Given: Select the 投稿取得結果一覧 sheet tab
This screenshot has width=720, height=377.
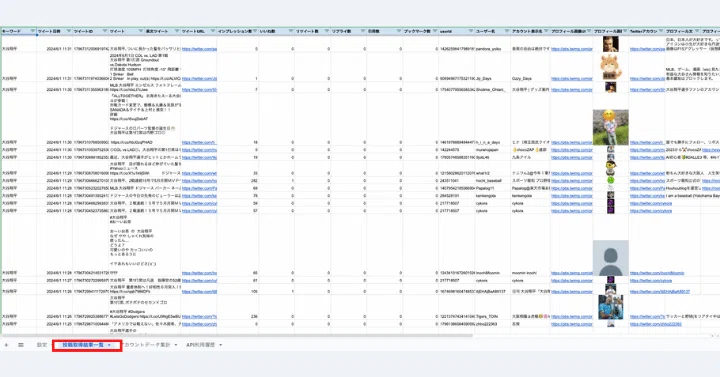Looking at the screenshot, I should pos(83,345).
